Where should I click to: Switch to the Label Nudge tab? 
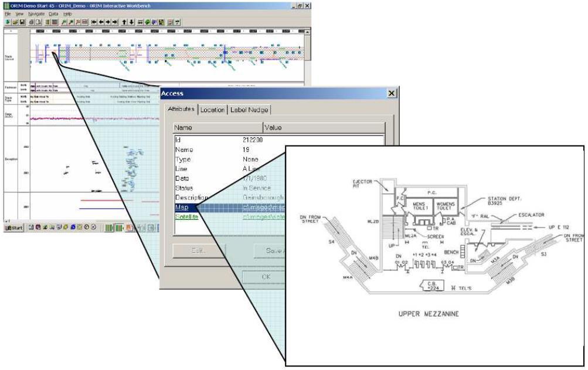[249, 110]
